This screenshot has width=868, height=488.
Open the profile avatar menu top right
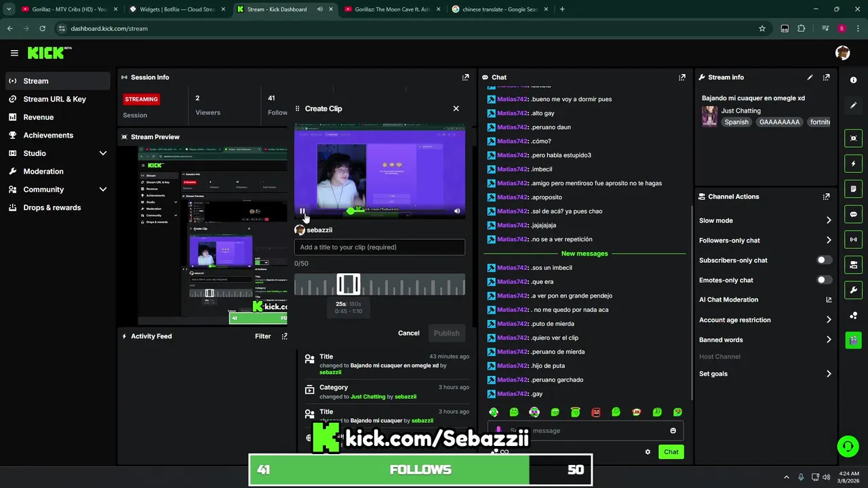(x=842, y=53)
